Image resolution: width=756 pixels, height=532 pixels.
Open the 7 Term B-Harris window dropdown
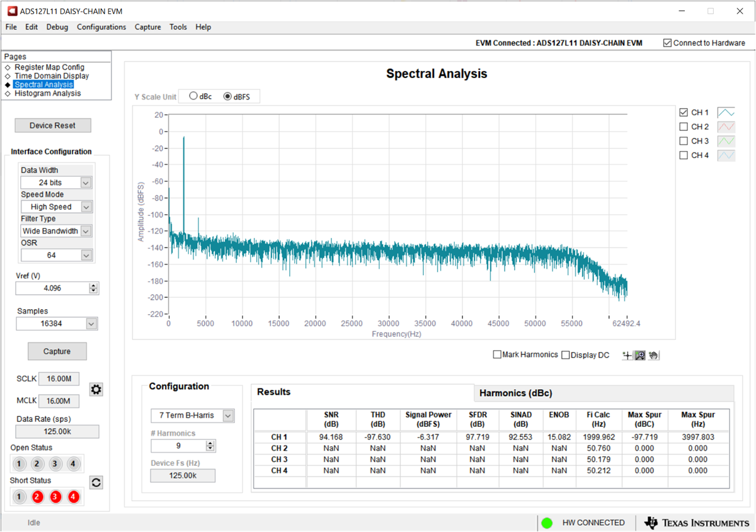pyautogui.click(x=228, y=416)
